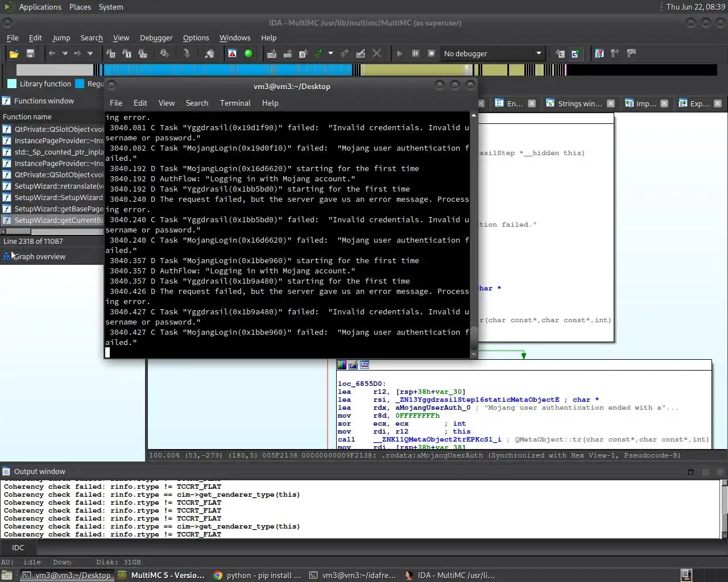Click the red warning triangle icon

232,53
